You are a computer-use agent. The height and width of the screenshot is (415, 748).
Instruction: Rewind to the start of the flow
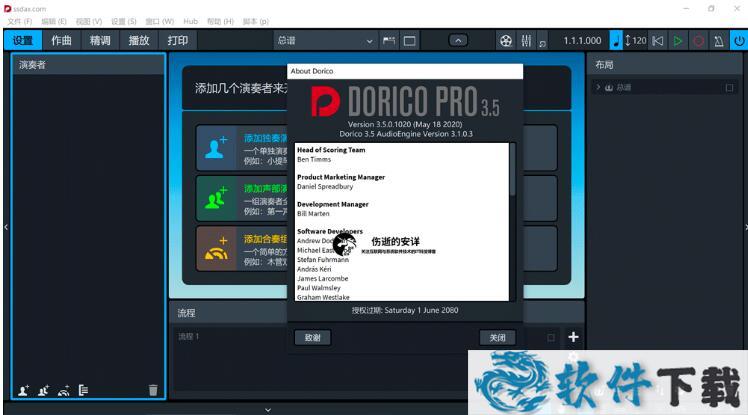pos(657,41)
